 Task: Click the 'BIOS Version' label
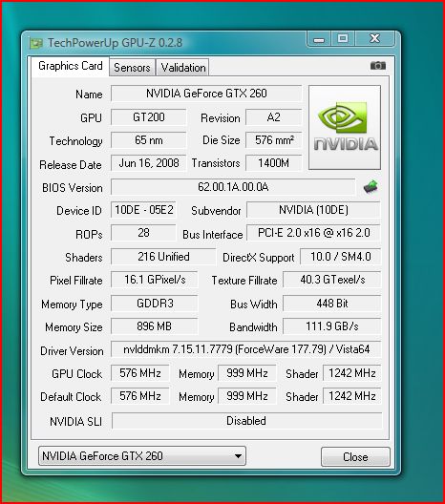(x=73, y=188)
